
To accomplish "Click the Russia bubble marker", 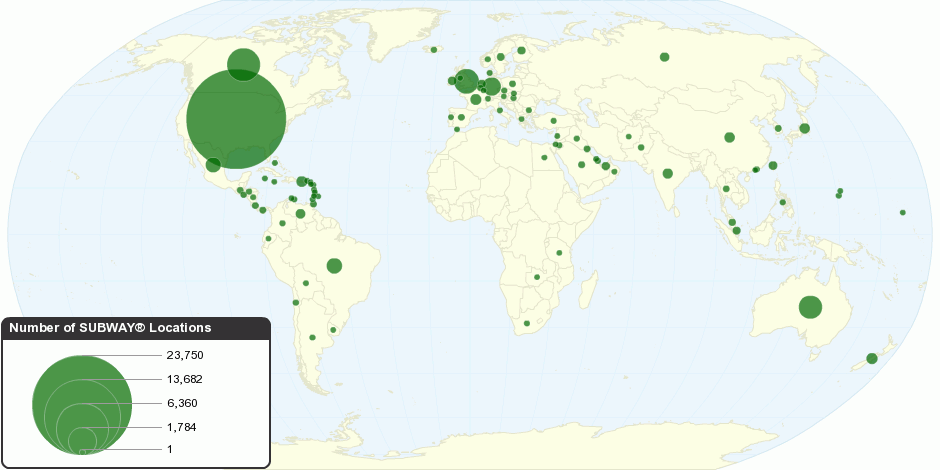I will pyautogui.click(x=664, y=57).
